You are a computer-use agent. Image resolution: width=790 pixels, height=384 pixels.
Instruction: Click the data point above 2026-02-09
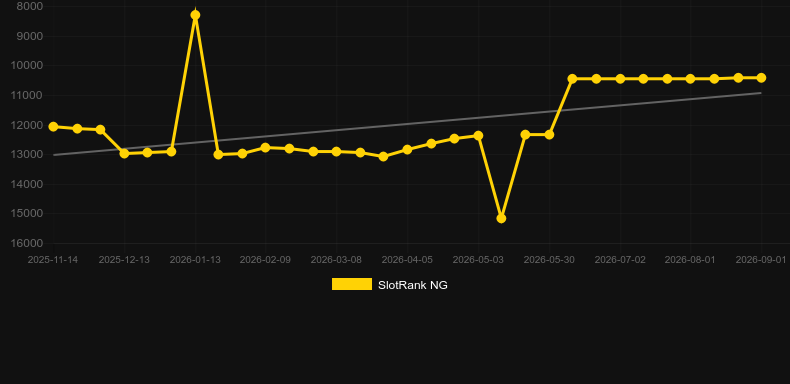coord(266,148)
